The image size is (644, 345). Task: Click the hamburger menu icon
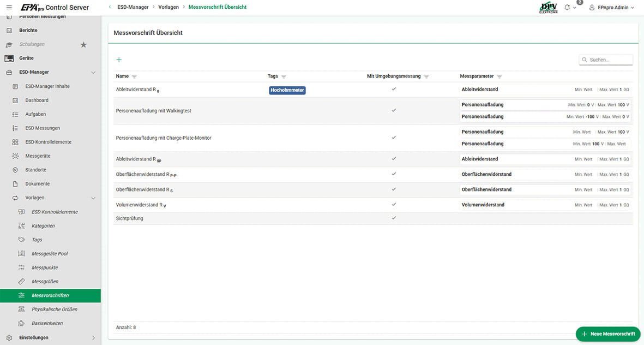pos(9,7)
